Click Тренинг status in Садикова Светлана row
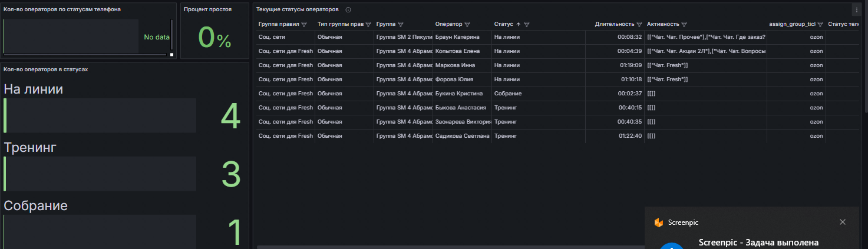This screenshot has height=249, width=868. pos(539,136)
